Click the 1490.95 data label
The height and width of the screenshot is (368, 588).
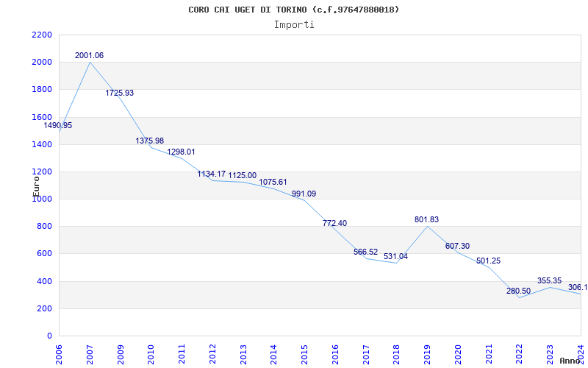tap(58, 126)
